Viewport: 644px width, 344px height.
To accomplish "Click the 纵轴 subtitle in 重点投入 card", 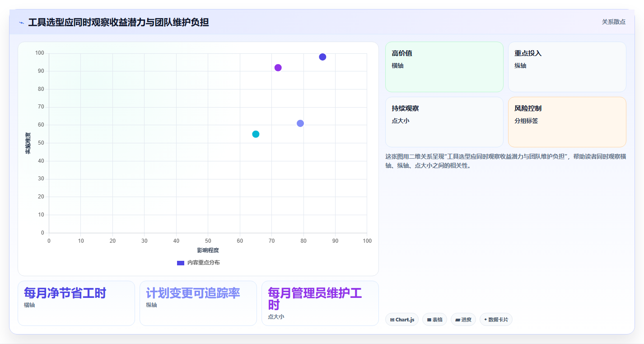I will [520, 66].
